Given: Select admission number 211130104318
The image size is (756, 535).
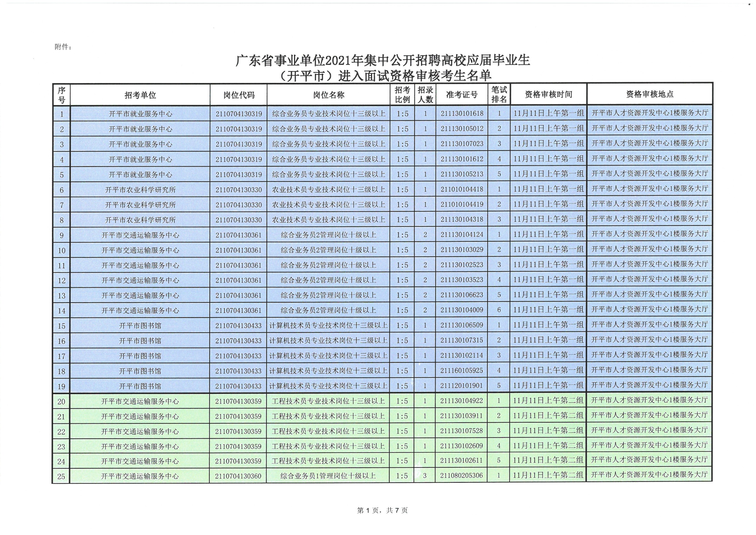Looking at the screenshot, I should [x=462, y=219].
